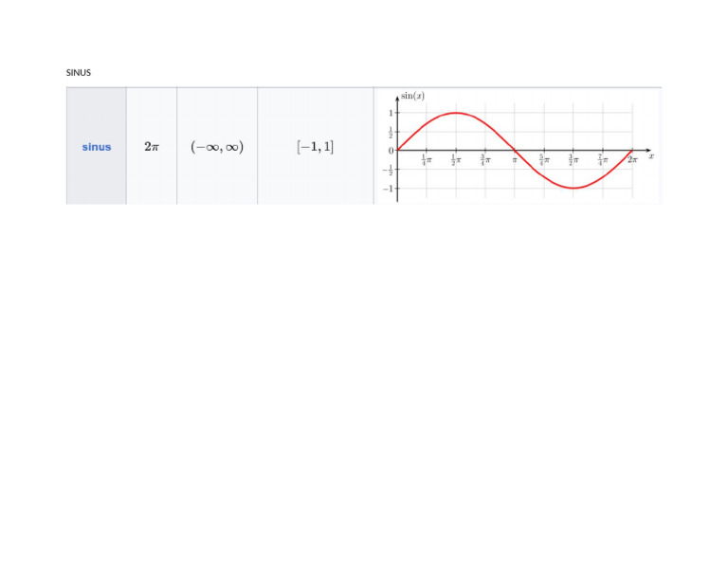Click the −1 label on the y-axis
The height and width of the screenshot is (563, 728).
point(390,188)
